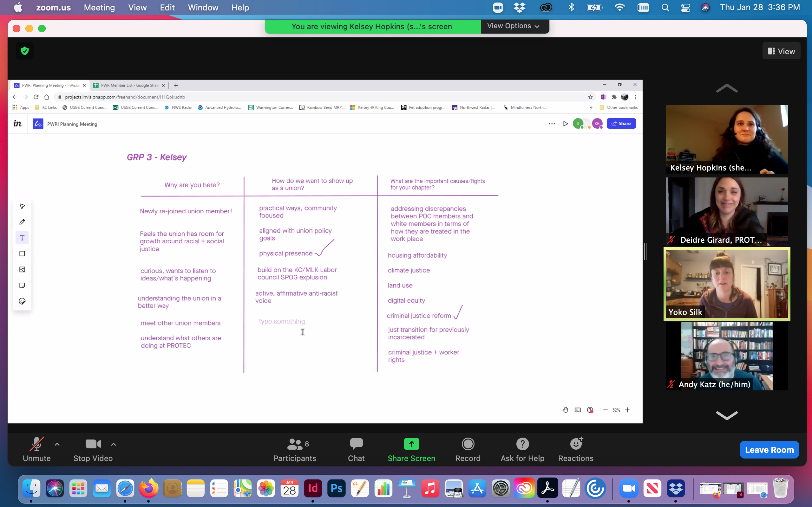Open the color palette tool
The width and height of the screenshot is (812, 507).
tap(22, 301)
